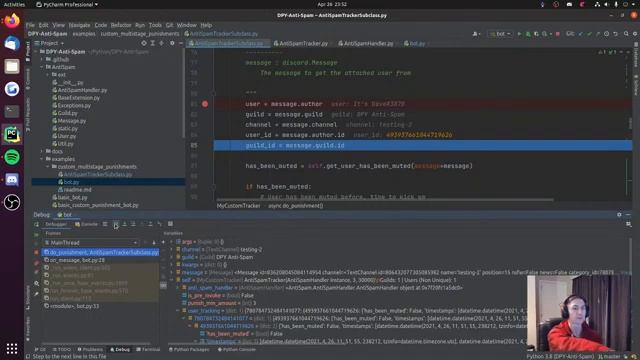This screenshot has width=640, height=360.
Task: Collapse all in Project panel icon
Action: (162, 43)
